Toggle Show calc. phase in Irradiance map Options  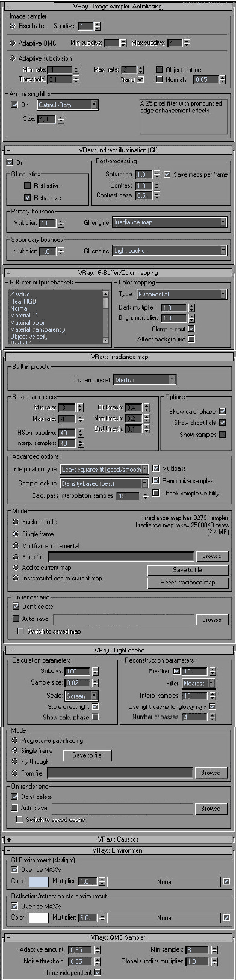[222, 411]
